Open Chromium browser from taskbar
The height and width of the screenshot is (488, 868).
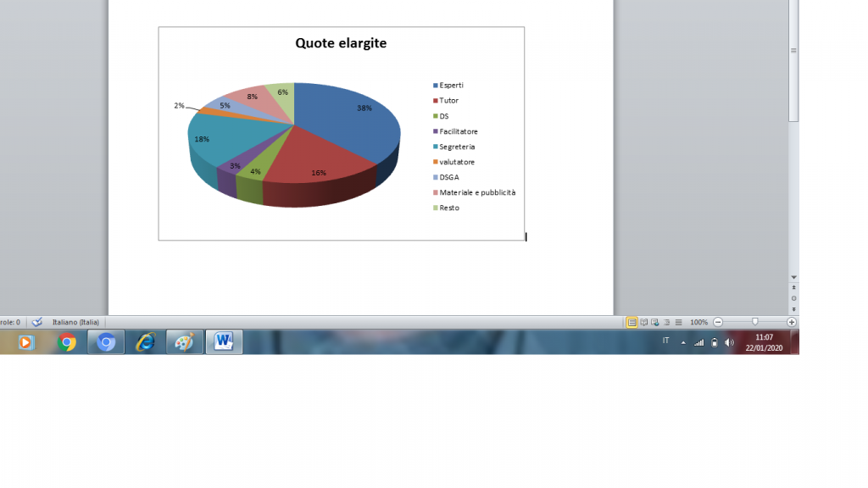click(106, 342)
